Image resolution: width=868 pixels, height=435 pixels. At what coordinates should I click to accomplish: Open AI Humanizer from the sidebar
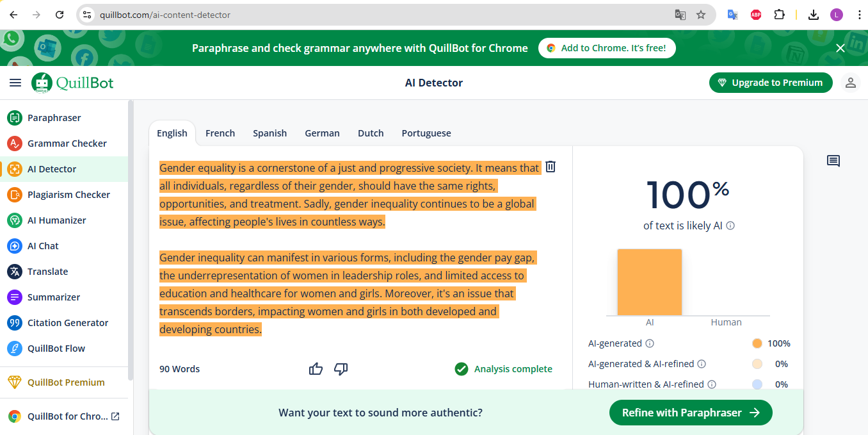pyautogui.click(x=64, y=220)
